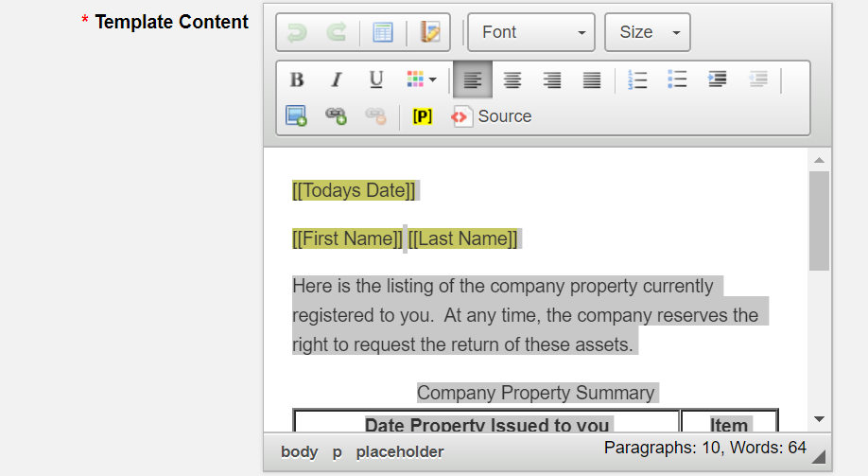Open the templates notepad icon
This screenshot has width=868, height=476.
(429, 32)
